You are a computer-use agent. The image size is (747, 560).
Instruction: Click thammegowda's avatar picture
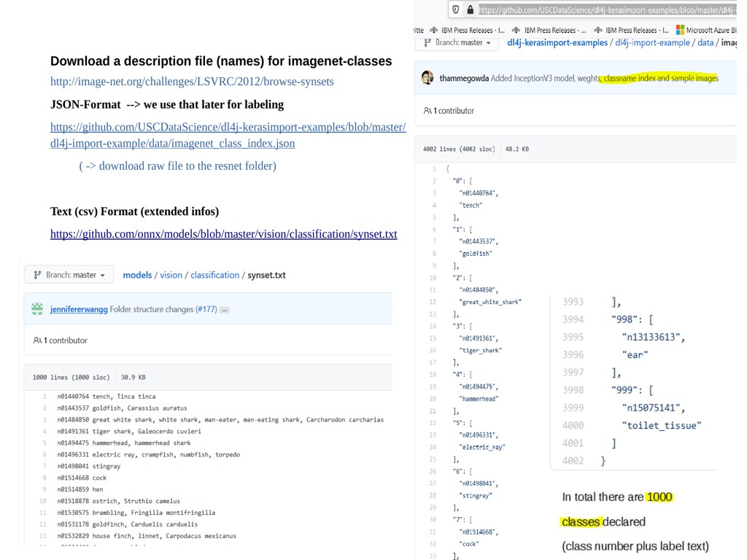pyautogui.click(x=427, y=78)
